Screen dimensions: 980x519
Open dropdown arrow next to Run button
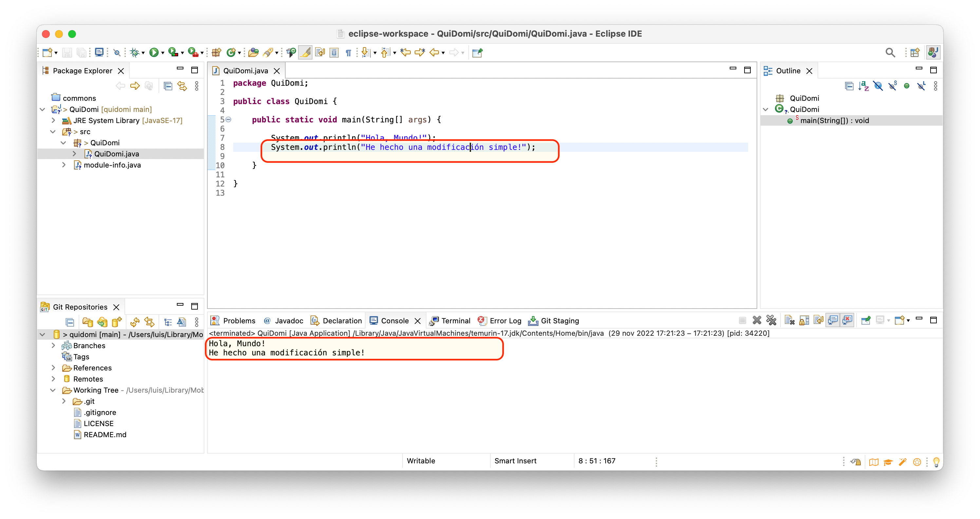(x=162, y=53)
